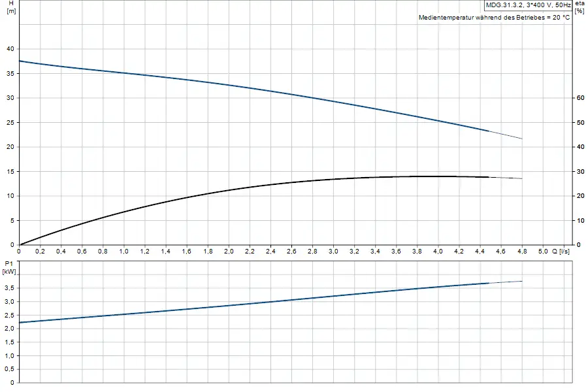Click the 4,8 tick on the Q axis
The height and width of the screenshot is (392, 588).
tap(522, 252)
